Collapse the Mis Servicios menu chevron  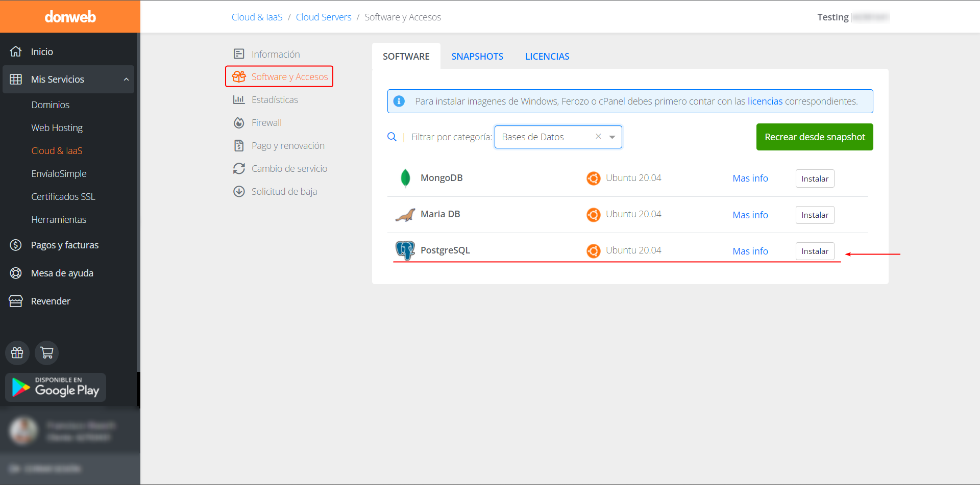pyautogui.click(x=126, y=79)
